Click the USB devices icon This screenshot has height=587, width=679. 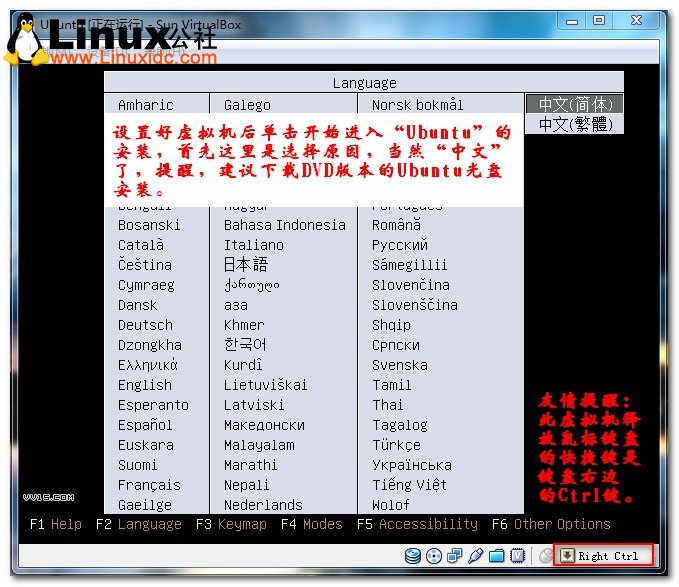coord(475,556)
